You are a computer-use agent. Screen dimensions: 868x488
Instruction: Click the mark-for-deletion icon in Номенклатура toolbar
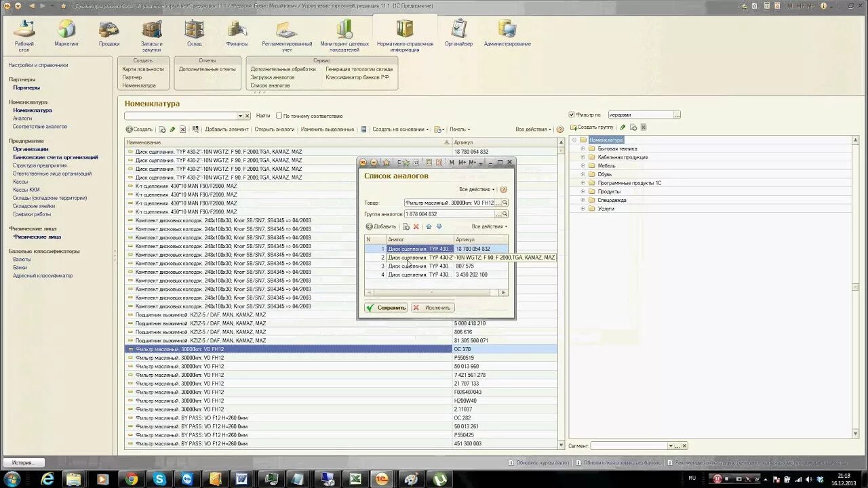pos(182,129)
